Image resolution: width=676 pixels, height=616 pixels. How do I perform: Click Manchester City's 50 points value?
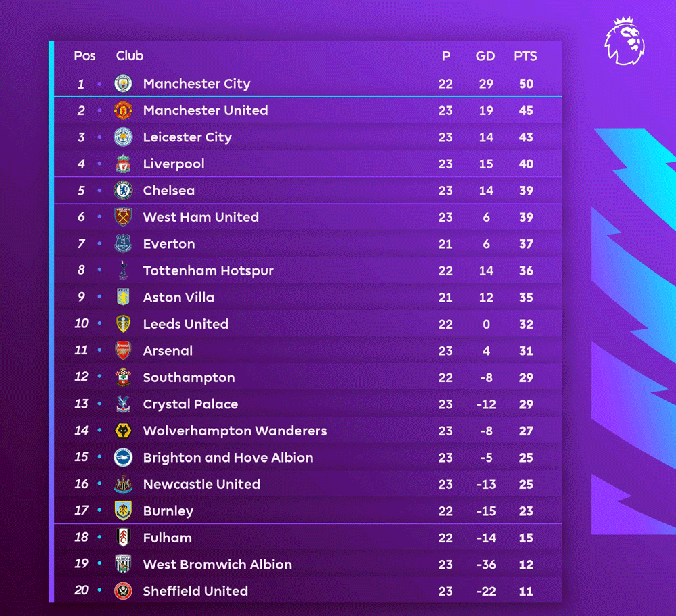pyautogui.click(x=526, y=84)
